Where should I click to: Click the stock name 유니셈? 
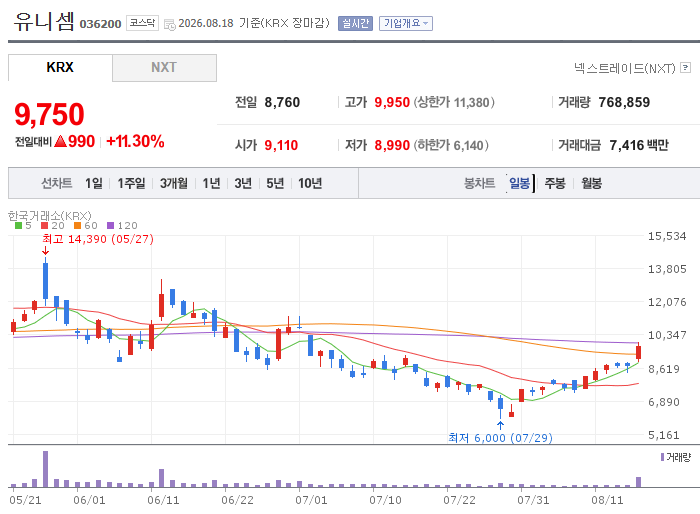point(44,21)
